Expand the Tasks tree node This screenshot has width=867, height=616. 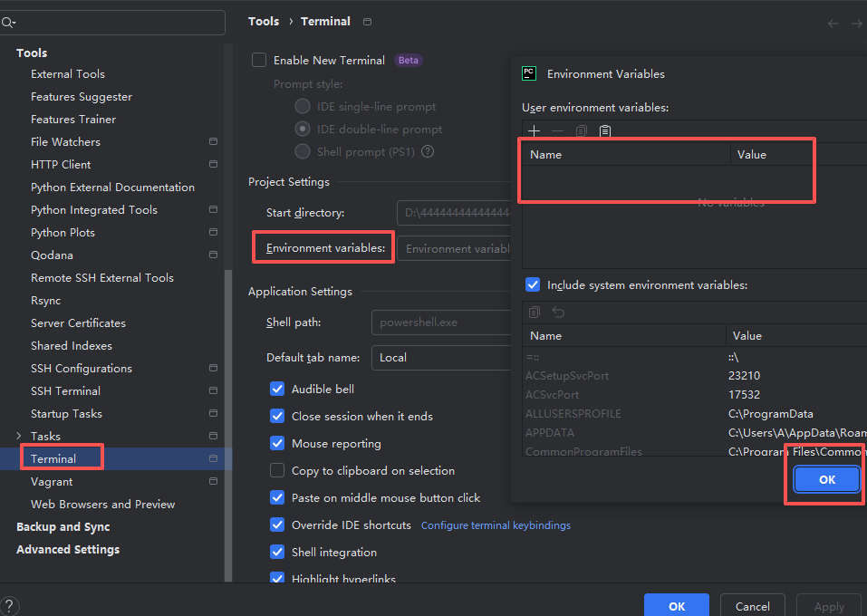pos(19,437)
